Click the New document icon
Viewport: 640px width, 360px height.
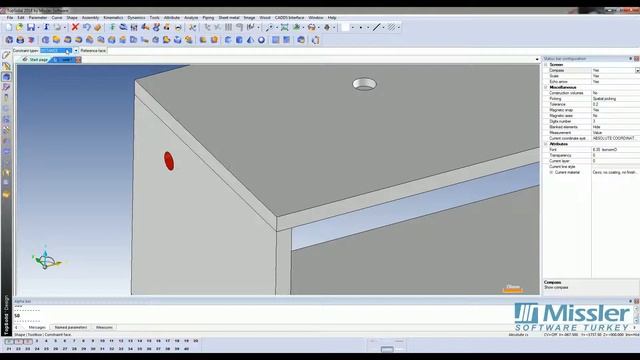coord(9,27)
